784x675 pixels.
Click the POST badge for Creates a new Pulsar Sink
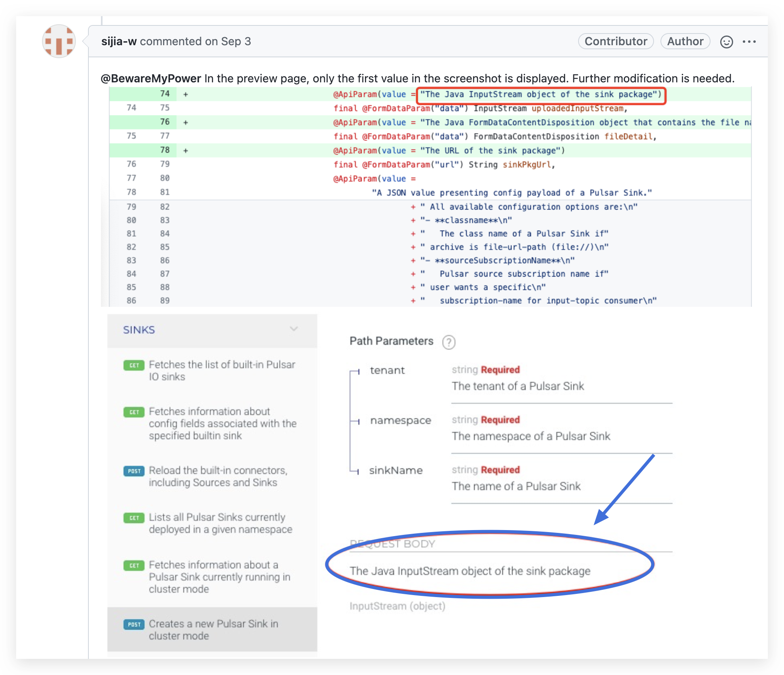tap(134, 625)
